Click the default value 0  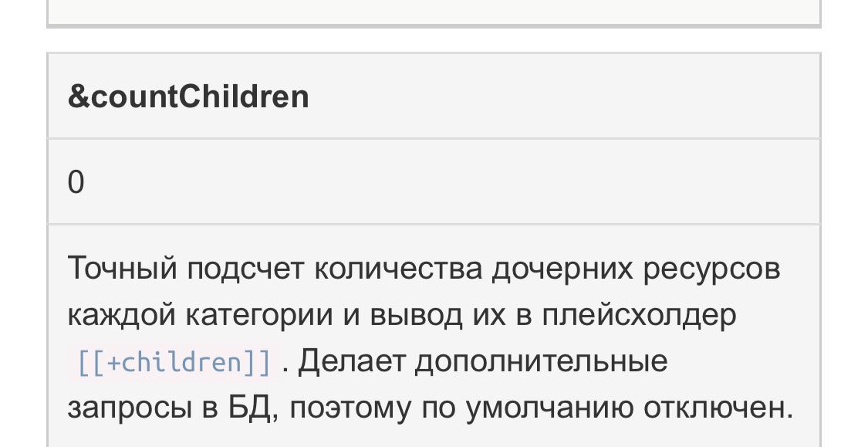[76, 183]
